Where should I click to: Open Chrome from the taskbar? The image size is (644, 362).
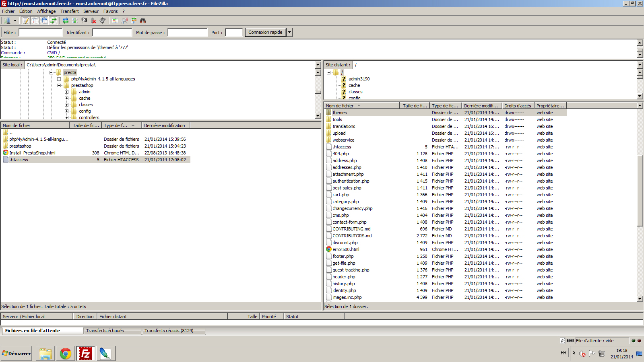[x=66, y=354]
